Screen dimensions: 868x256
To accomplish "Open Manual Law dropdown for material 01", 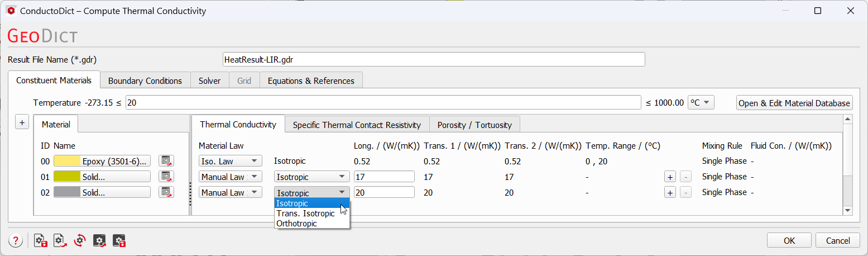I will [x=230, y=177].
